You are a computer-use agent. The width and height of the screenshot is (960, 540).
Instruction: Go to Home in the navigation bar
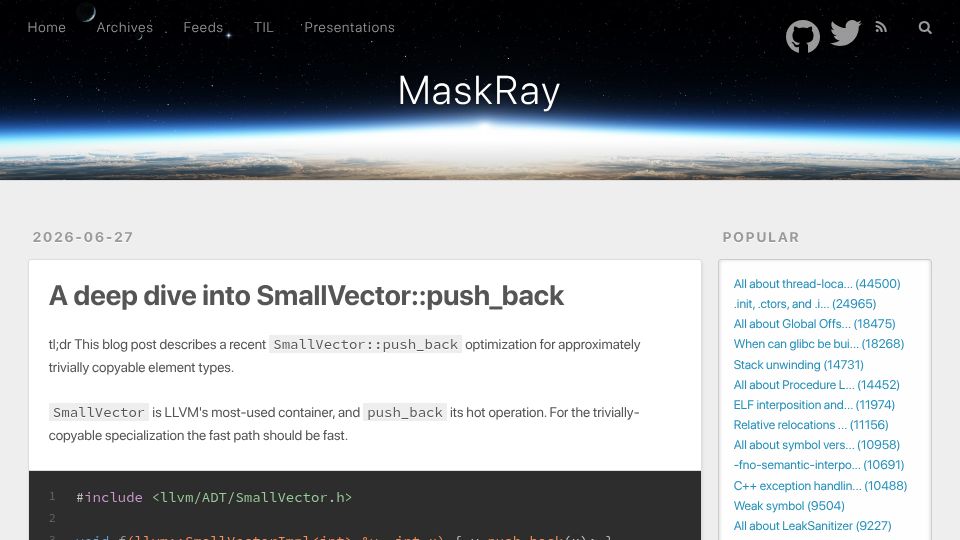pos(47,28)
